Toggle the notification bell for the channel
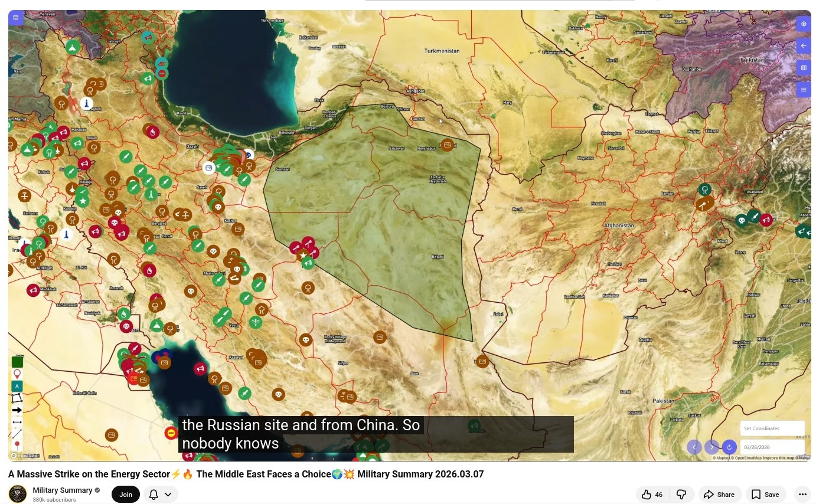This screenshot has width=816, height=504. tap(154, 495)
